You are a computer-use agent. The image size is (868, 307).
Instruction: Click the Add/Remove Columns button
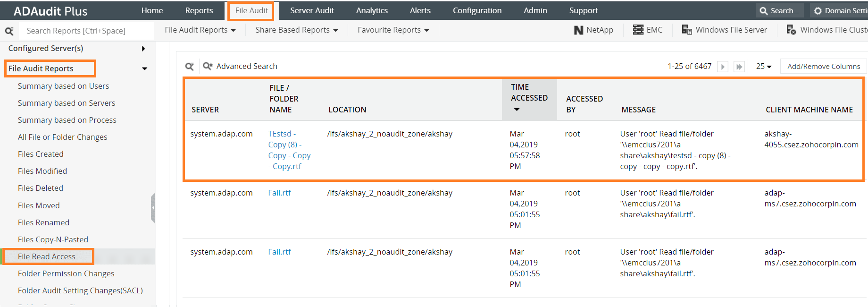tap(824, 67)
